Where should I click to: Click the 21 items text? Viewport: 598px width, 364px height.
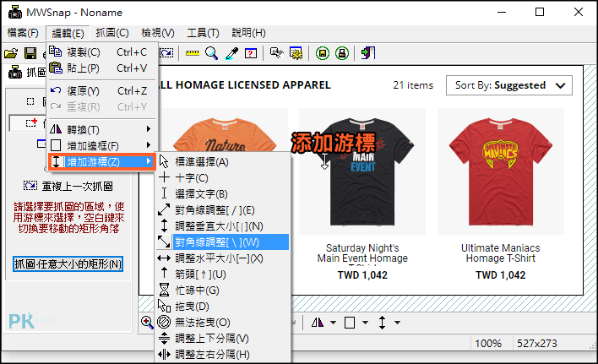413,85
